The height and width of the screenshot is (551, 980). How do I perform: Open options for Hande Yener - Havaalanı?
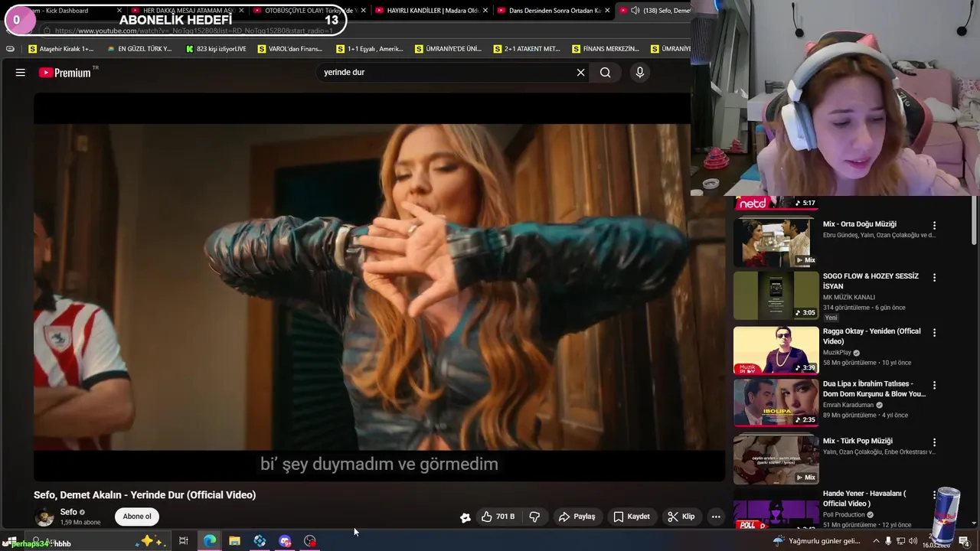pos(934,495)
